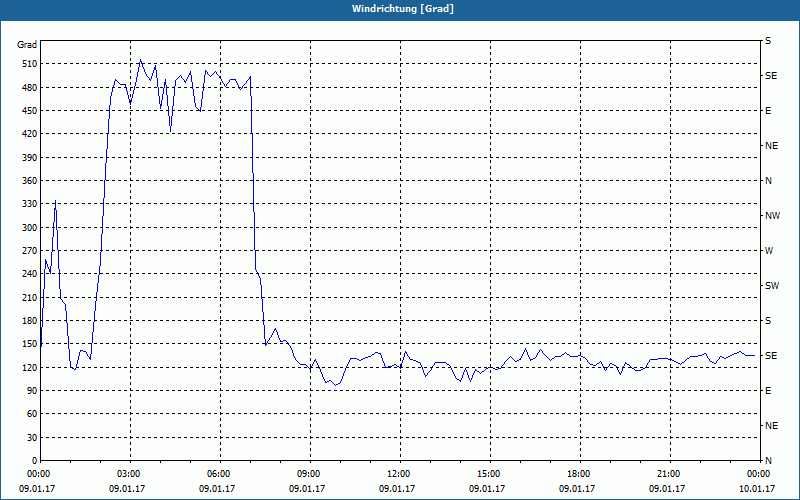This screenshot has width=800, height=500.
Task: Select the 510 value on the y-axis
Action: coord(30,64)
